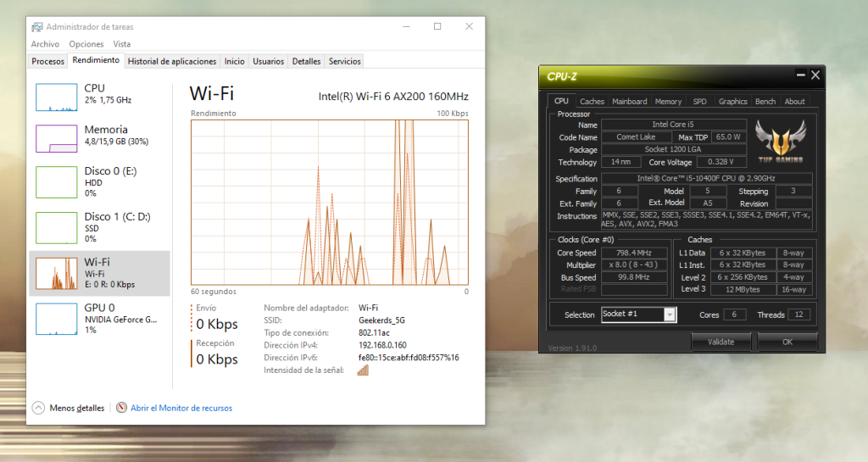Maximize the Task Manager window
Image resolution: width=868 pixels, height=462 pixels.
click(437, 26)
